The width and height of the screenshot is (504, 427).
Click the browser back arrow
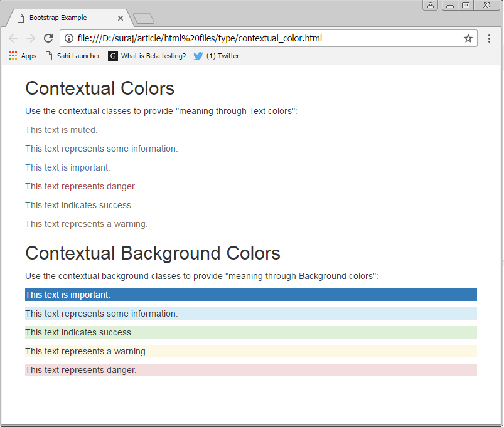[x=13, y=38]
